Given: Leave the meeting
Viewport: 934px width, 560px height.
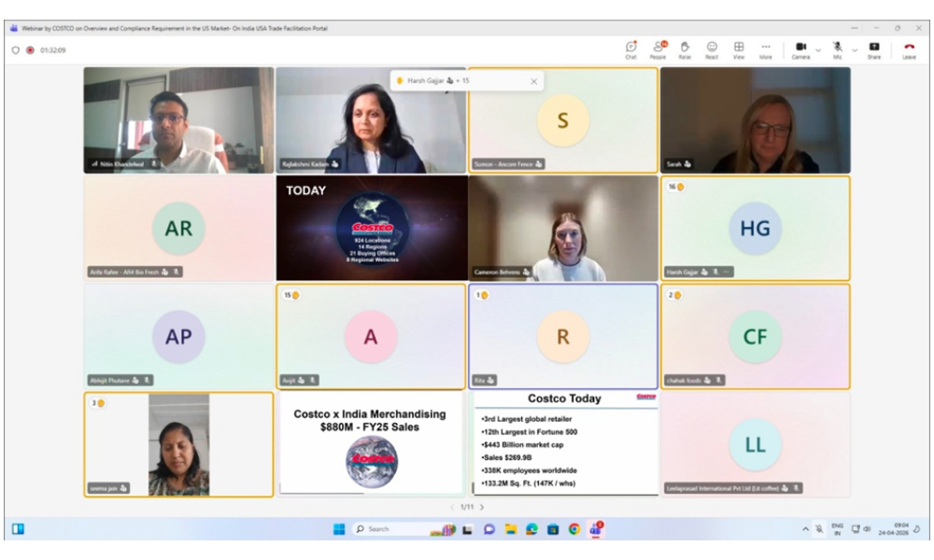Looking at the screenshot, I should (909, 49).
